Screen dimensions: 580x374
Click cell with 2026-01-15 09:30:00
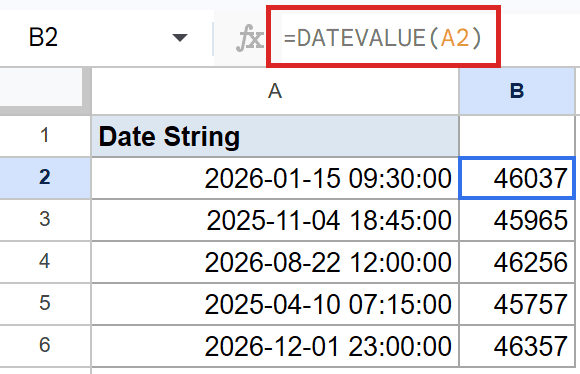pos(275,178)
